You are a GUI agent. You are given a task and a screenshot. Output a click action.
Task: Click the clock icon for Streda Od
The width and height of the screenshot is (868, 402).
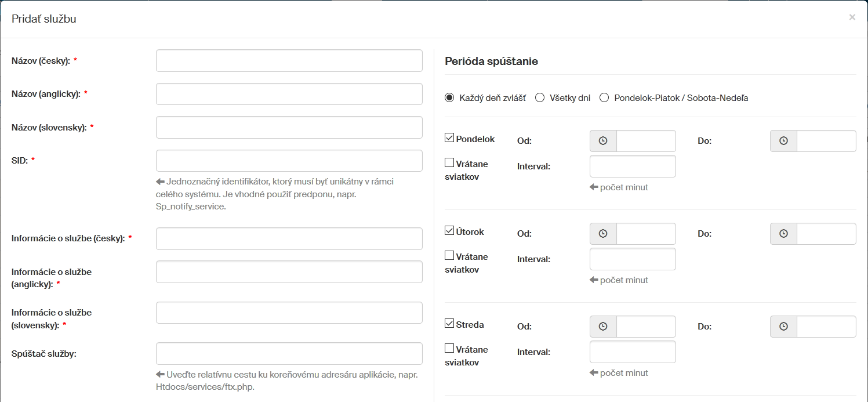point(603,327)
